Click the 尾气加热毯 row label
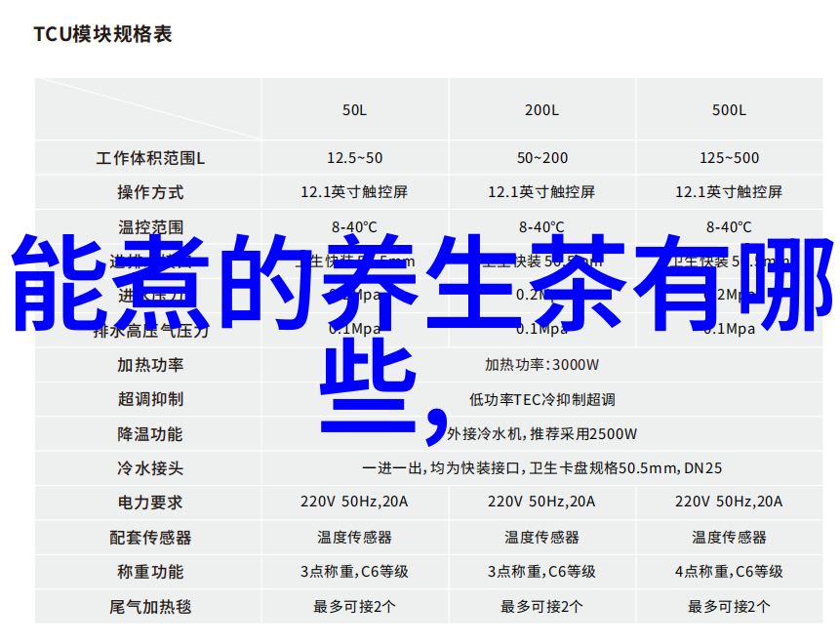 tap(149, 607)
